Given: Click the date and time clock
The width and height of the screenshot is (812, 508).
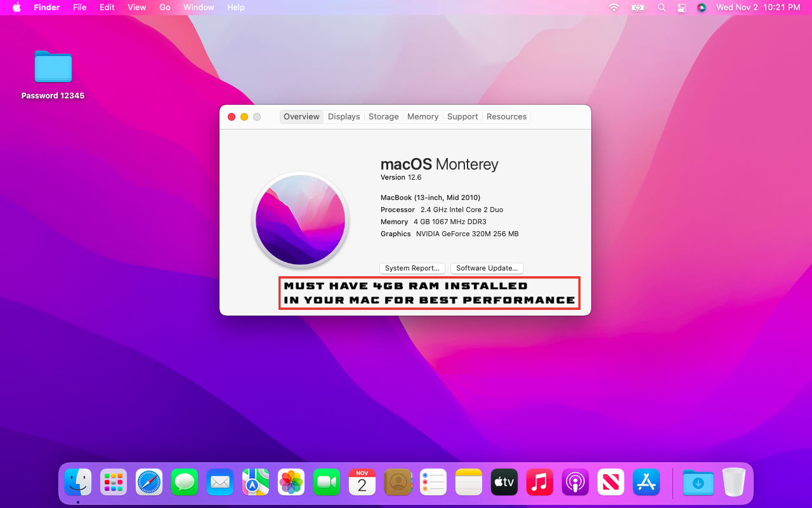Looking at the screenshot, I should point(758,8).
